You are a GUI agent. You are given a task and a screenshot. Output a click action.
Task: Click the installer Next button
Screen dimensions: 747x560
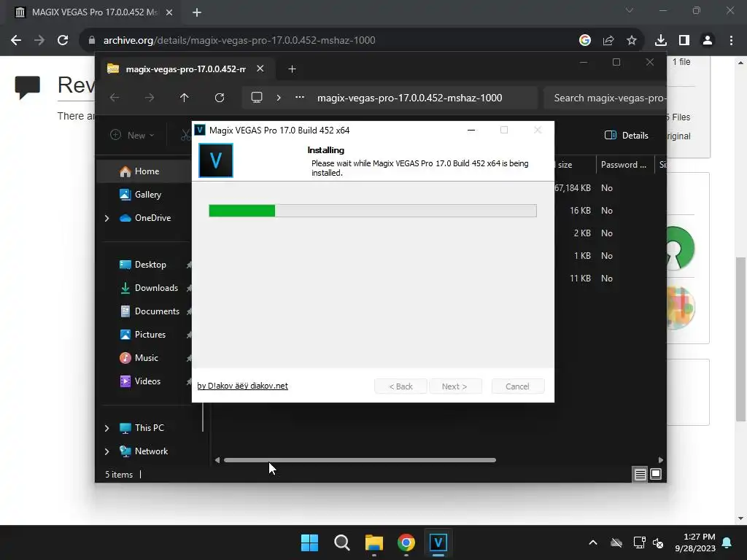(x=454, y=386)
